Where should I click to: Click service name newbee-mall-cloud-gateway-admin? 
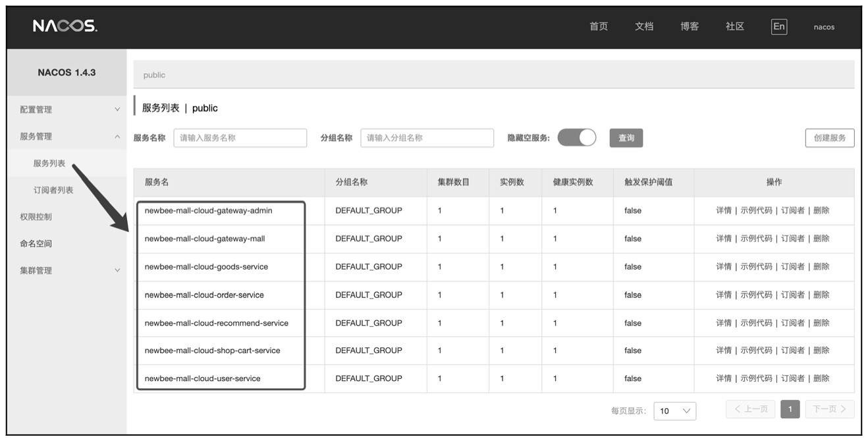208,210
